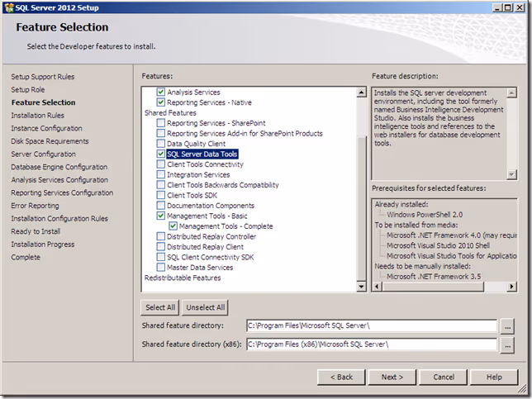Select Windows PowerShell 2.0 prerequisite
The height and width of the screenshot is (399, 532).
point(425,215)
